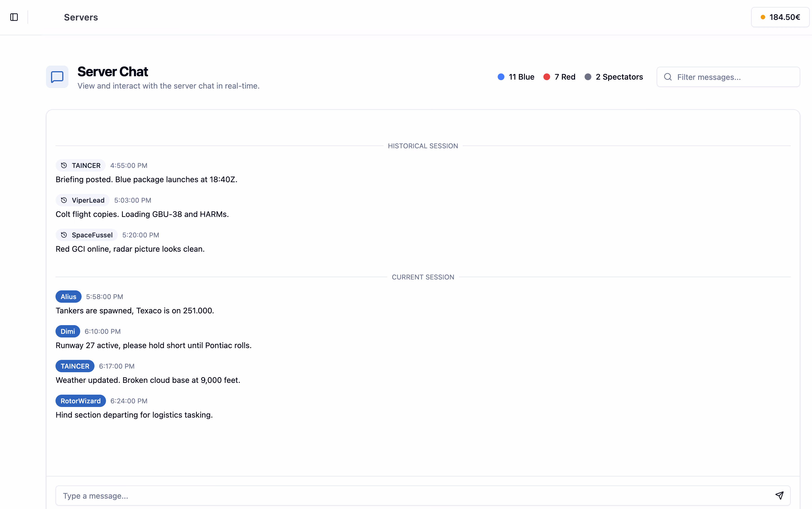This screenshot has width=812, height=509.
Task: Click the 2 Spectators count
Action: tap(619, 77)
